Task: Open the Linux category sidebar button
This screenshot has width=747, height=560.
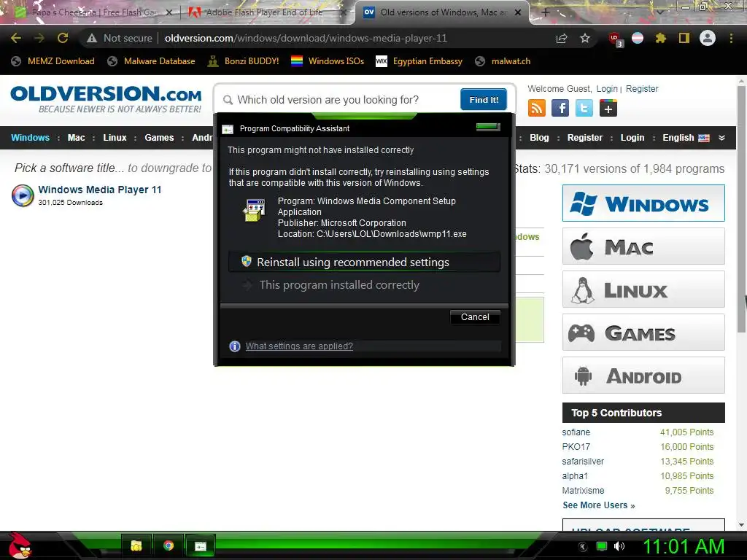Action: click(x=643, y=289)
